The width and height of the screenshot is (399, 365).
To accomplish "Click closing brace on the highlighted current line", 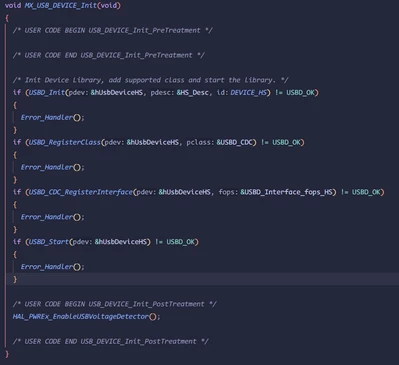I will (15, 279).
